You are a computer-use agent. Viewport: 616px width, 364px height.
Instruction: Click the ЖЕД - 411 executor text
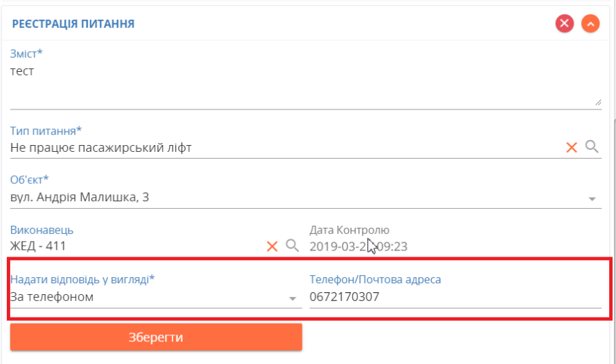coord(38,246)
